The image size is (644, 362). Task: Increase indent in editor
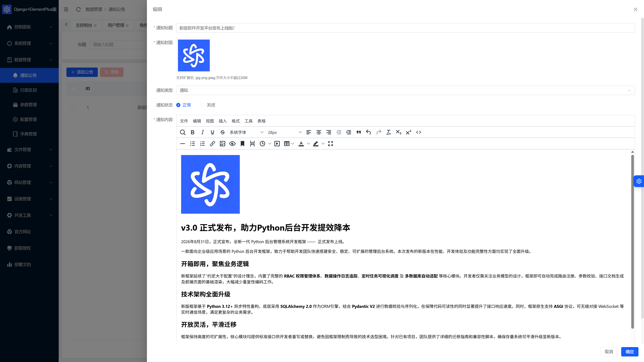click(x=349, y=132)
